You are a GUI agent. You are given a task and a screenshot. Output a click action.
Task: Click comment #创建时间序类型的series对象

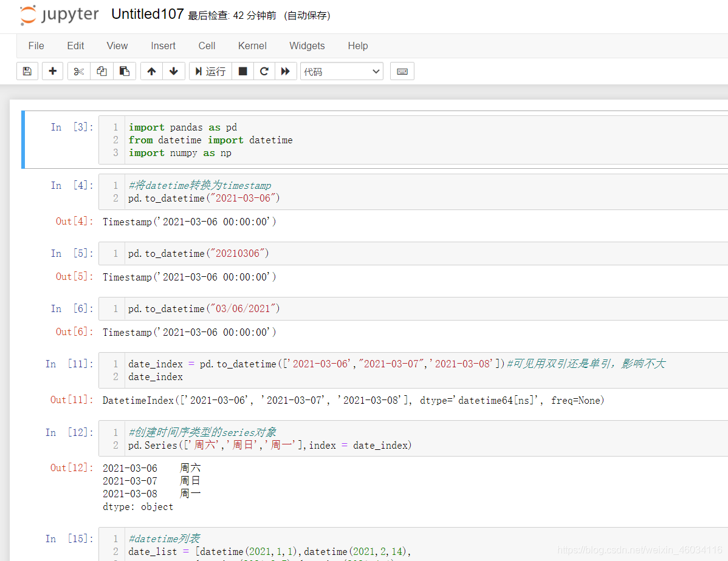click(202, 432)
